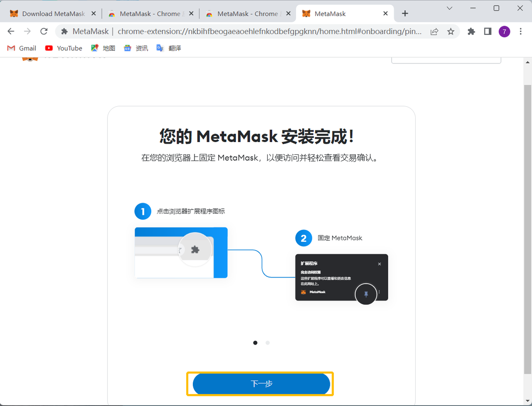
Task: Close the third MetaMask - Chrome tab
Action: [288, 14]
